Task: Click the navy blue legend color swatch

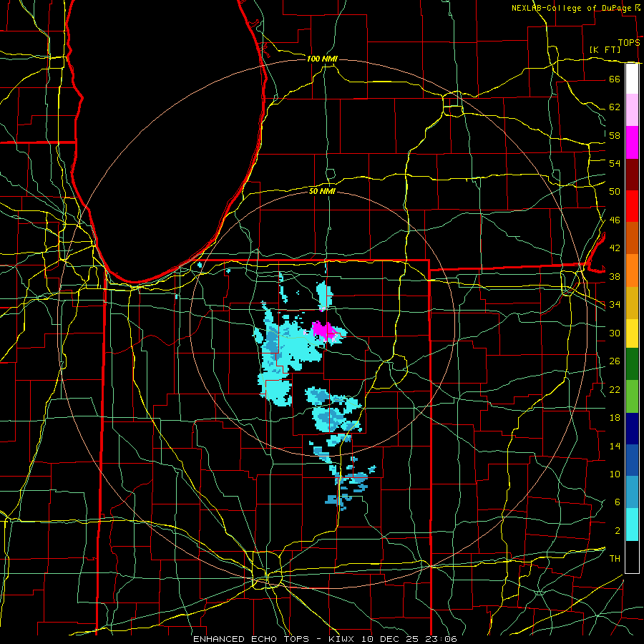Action: (632, 429)
